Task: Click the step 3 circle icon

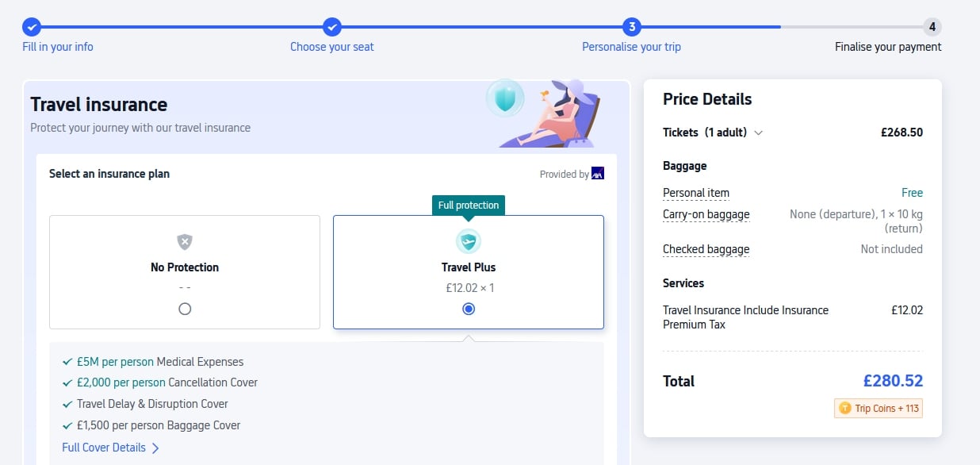Action: (632, 27)
